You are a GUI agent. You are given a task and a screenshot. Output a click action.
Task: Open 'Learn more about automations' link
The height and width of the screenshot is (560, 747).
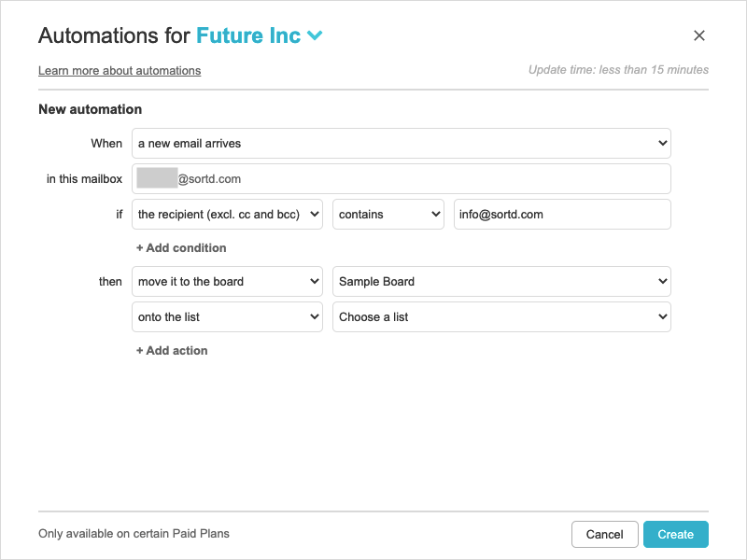coord(120,71)
